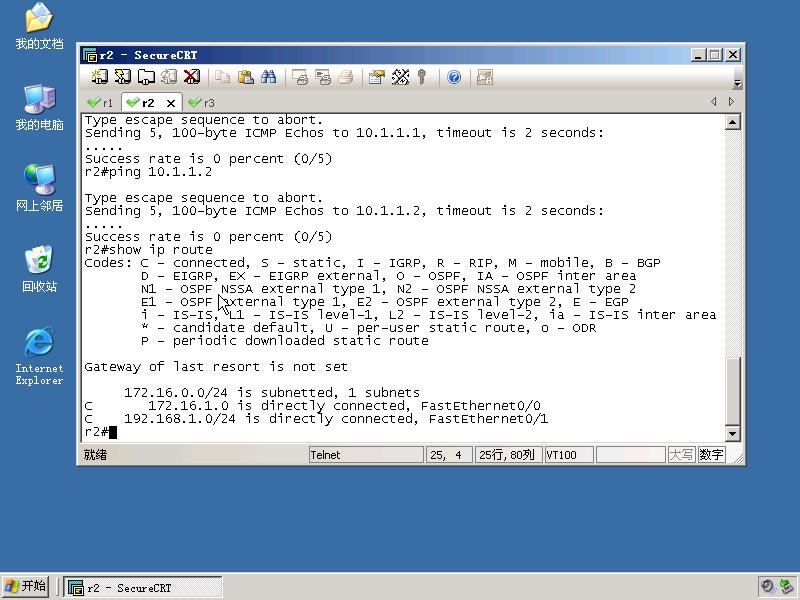Click the Disconnect icon with red X
Screen dimensions: 800x600
[192, 77]
